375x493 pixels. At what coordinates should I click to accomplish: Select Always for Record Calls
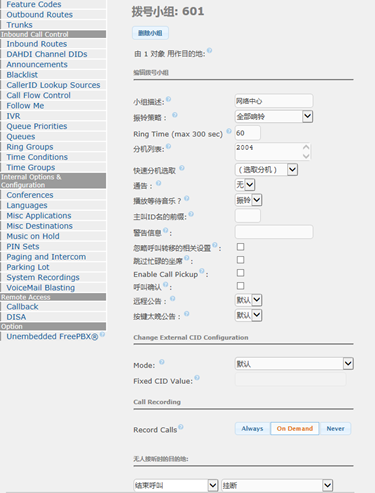tap(252, 429)
